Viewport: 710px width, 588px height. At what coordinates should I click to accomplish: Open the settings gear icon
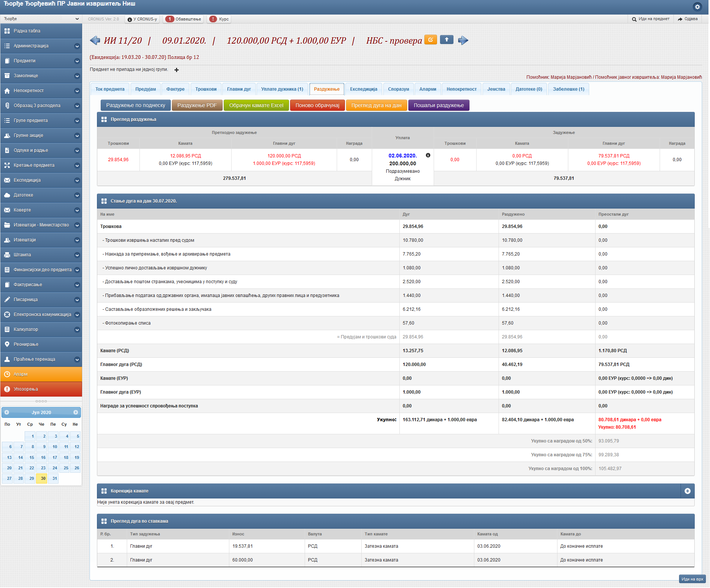tap(697, 7)
